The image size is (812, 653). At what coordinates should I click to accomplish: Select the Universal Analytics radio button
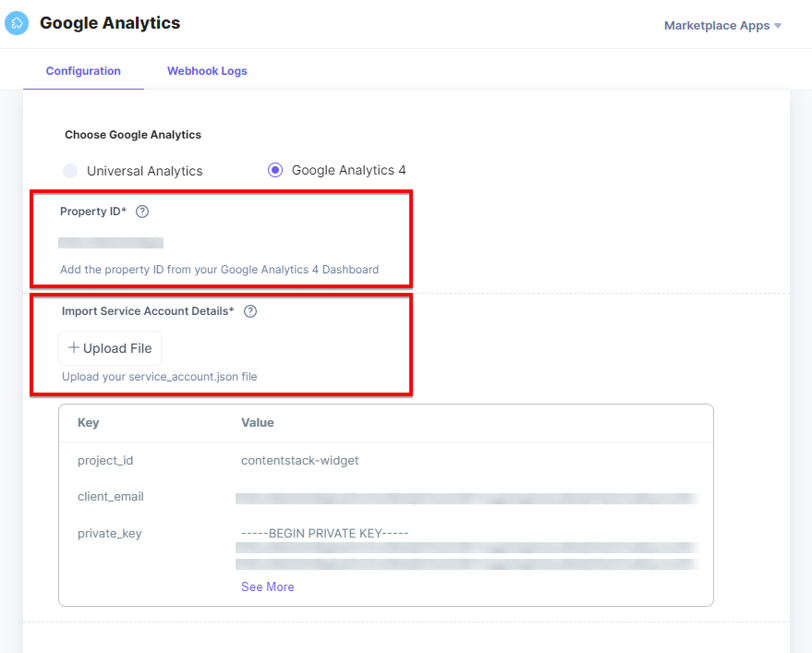coord(70,170)
